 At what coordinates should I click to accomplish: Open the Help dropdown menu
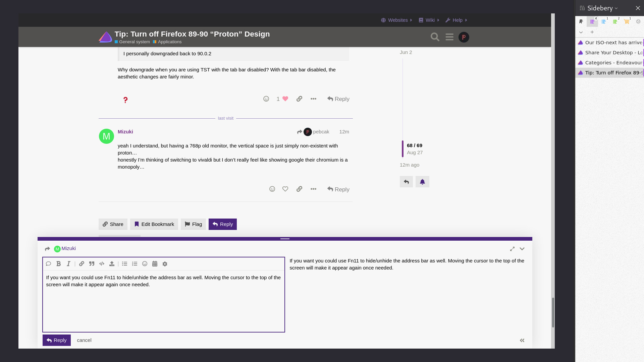pos(457,20)
